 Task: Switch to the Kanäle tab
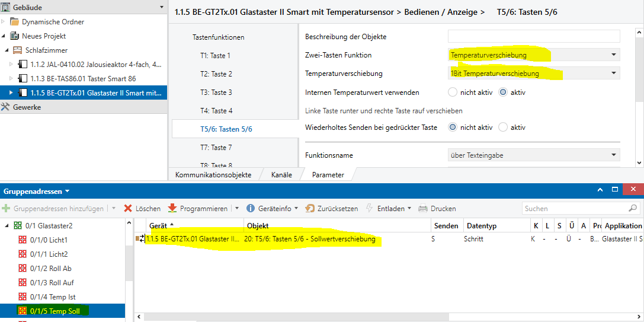pyautogui.click(x=281, y=175)
